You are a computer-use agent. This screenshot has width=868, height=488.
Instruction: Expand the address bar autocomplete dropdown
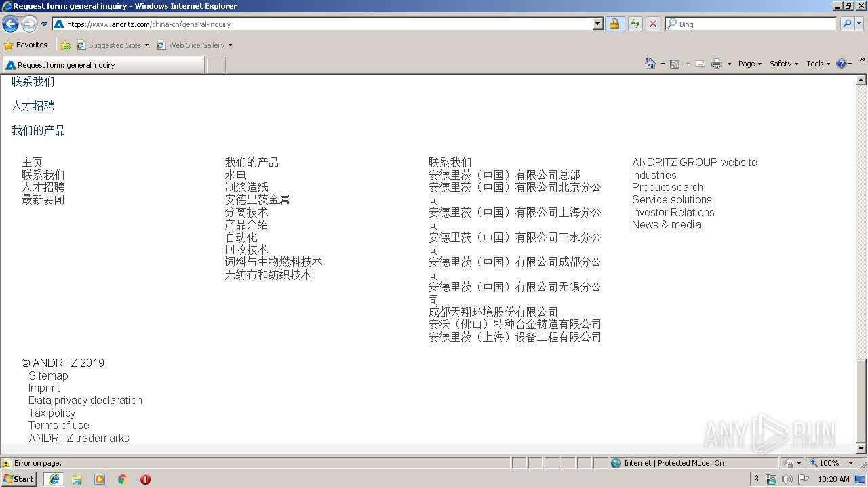pos(597,24)
